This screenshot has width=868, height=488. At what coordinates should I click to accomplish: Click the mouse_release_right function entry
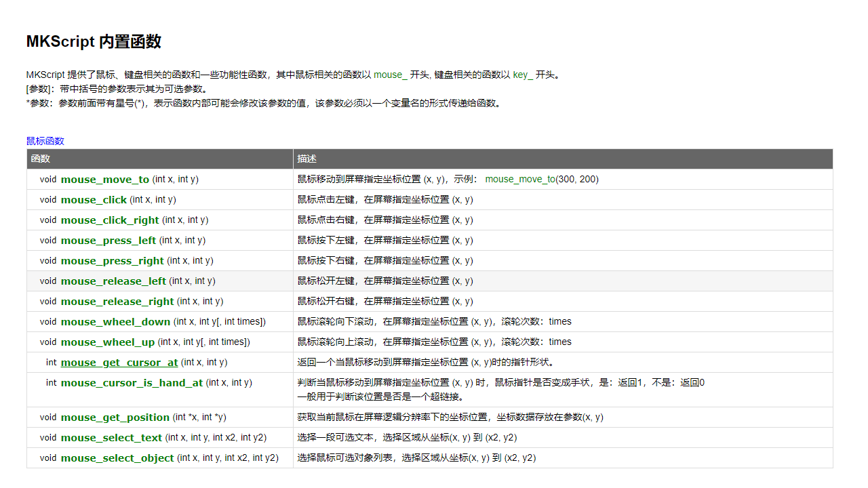click(117, 301)
